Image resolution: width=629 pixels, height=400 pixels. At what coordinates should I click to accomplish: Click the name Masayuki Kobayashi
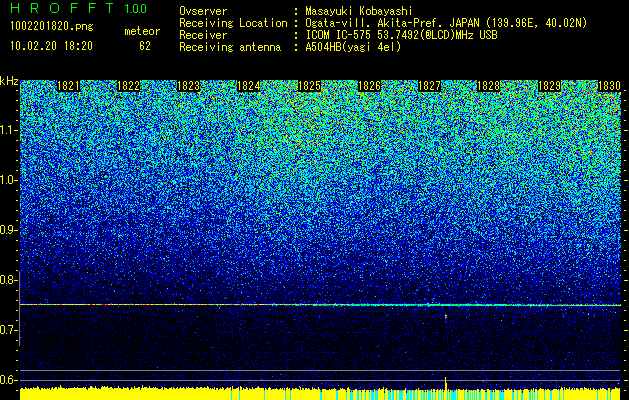pyautogui.click(x=359, y=11)
